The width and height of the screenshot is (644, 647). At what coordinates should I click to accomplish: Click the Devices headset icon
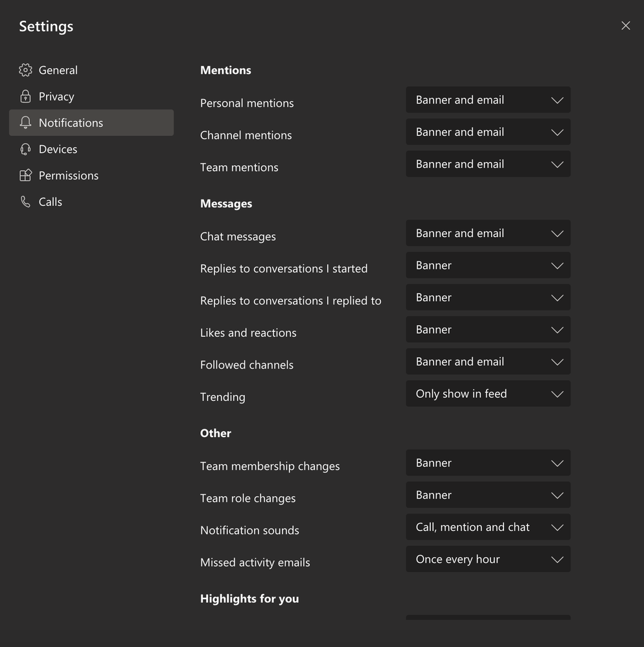click(x=25, y=149)
